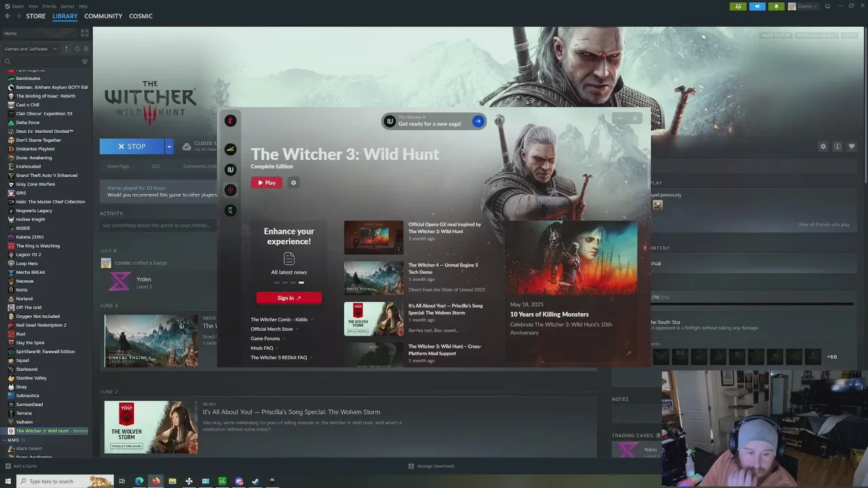Open Manage Downloads in Steam footer
The height and width of the screenshot is (488, 868).
coord(431,466)
